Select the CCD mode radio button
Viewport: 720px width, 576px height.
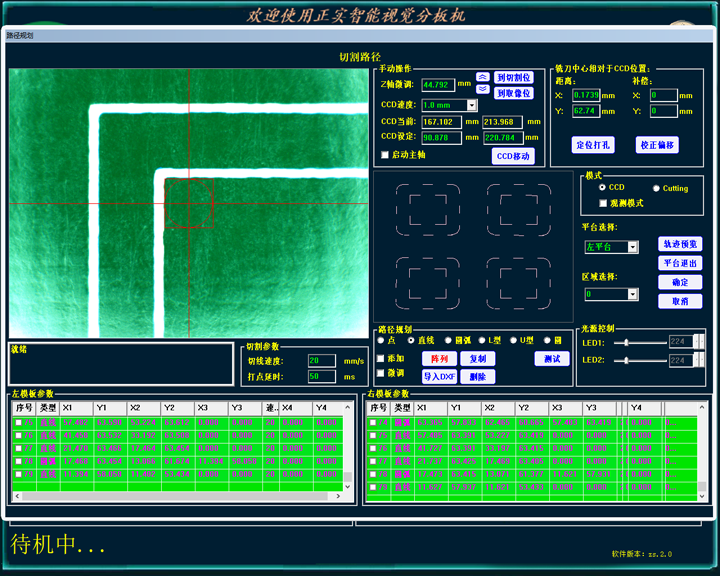tap(602, 187)
